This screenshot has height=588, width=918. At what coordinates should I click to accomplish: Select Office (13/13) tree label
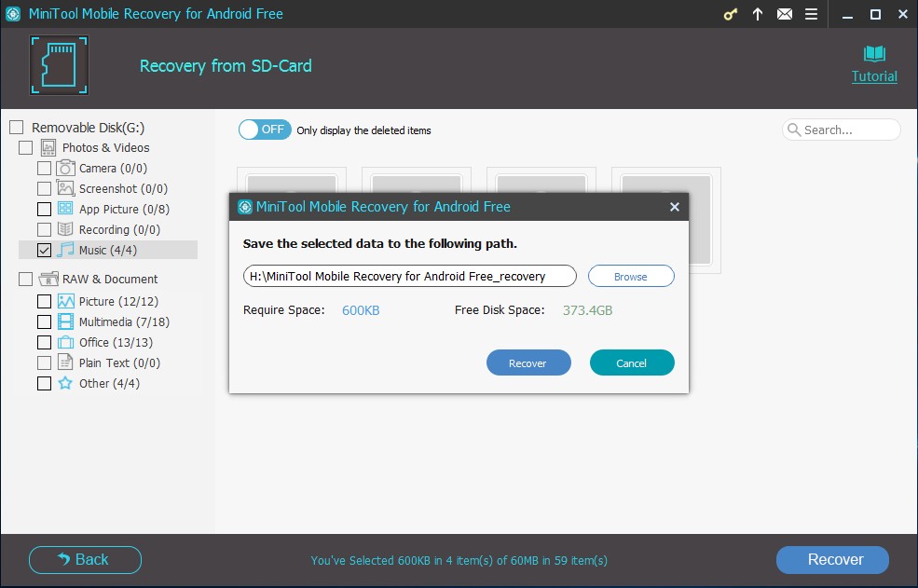(x=116, y=342)
